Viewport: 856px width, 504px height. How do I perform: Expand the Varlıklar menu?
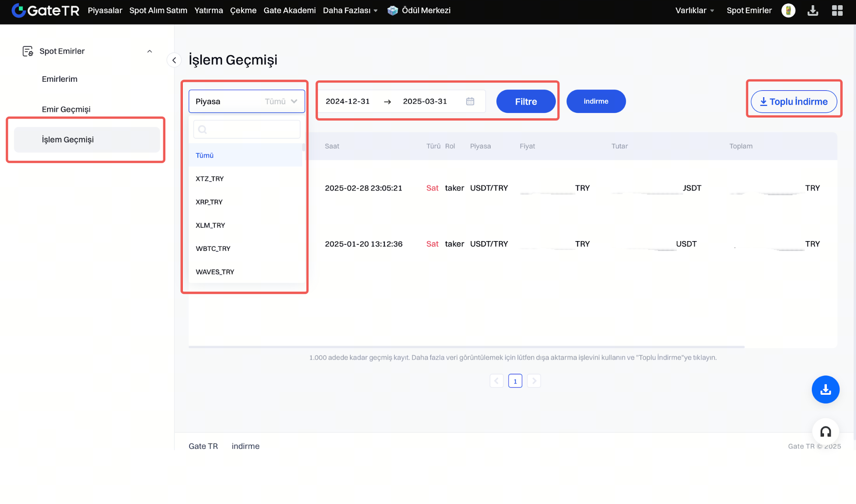pyautogui.click(x=694, y=10)
